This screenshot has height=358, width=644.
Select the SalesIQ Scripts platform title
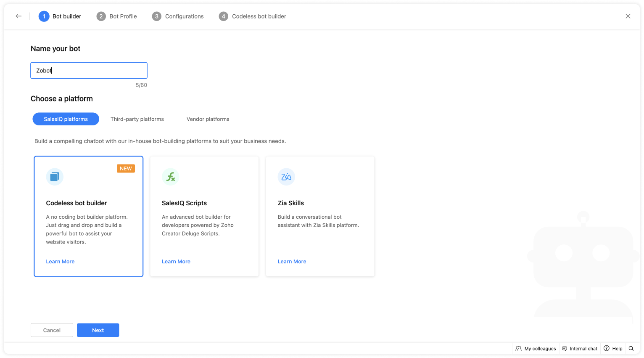pyautogui.click(x=184, y=203)
